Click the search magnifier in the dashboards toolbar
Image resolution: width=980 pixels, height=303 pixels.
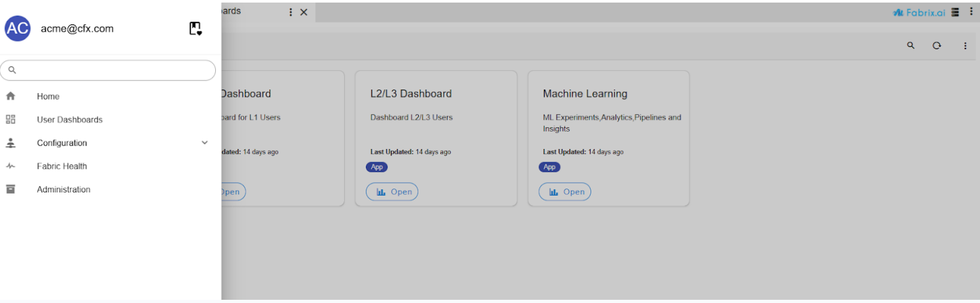click(x=911, y=45)
